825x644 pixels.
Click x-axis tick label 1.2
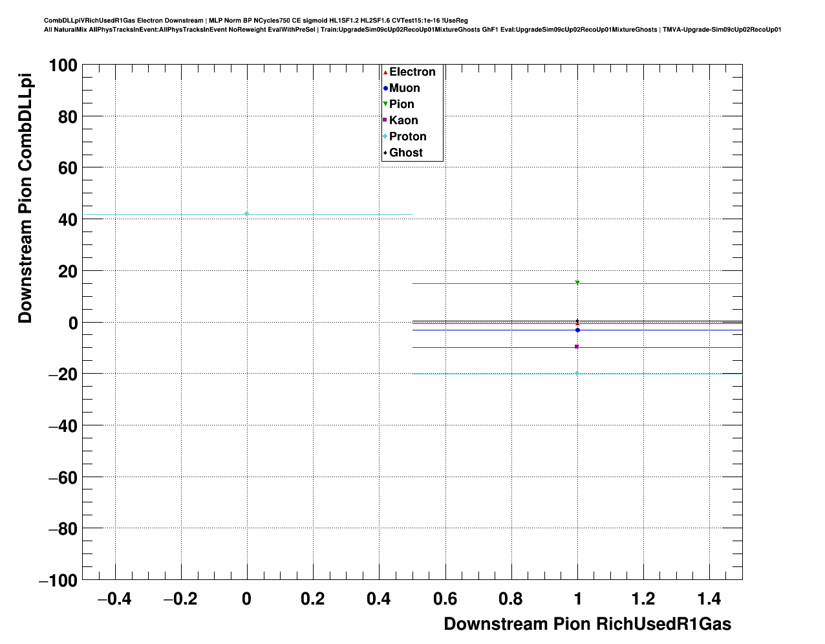[643, 599]
